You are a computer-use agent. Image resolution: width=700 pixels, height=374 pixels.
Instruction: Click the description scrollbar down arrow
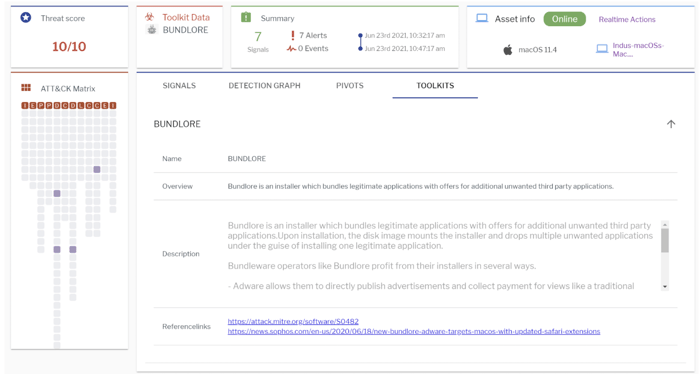[x=665, y=287]
